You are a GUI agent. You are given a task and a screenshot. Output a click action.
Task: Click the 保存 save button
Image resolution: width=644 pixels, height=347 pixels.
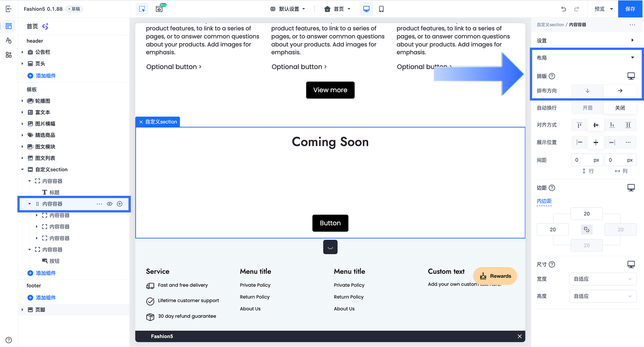pyautogui.click(x=630, y=9)
